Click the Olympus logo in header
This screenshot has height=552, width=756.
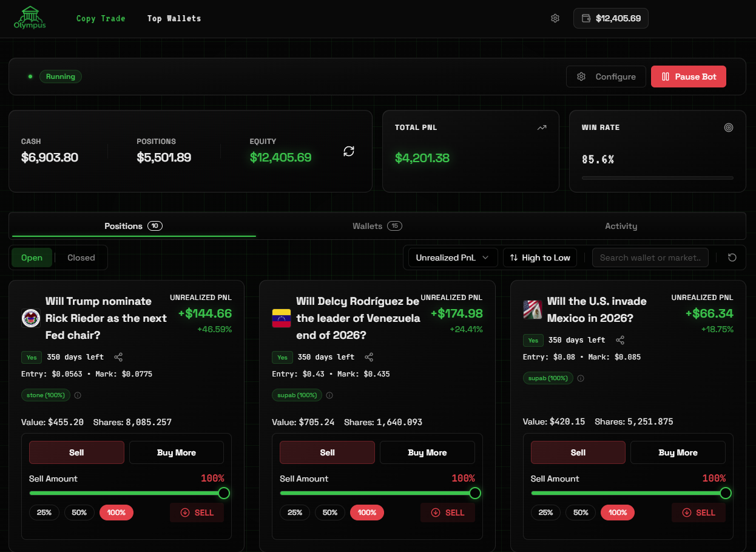click(30, 18)
